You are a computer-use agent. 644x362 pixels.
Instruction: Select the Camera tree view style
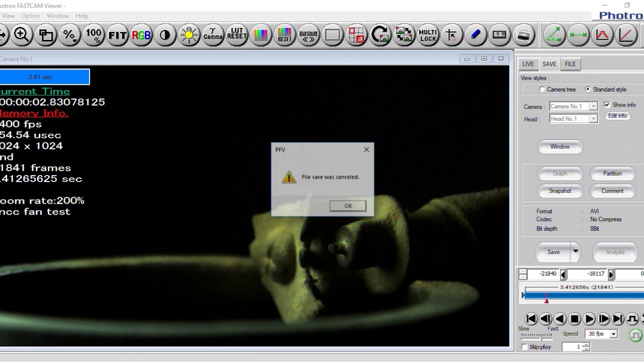(542, 89)
